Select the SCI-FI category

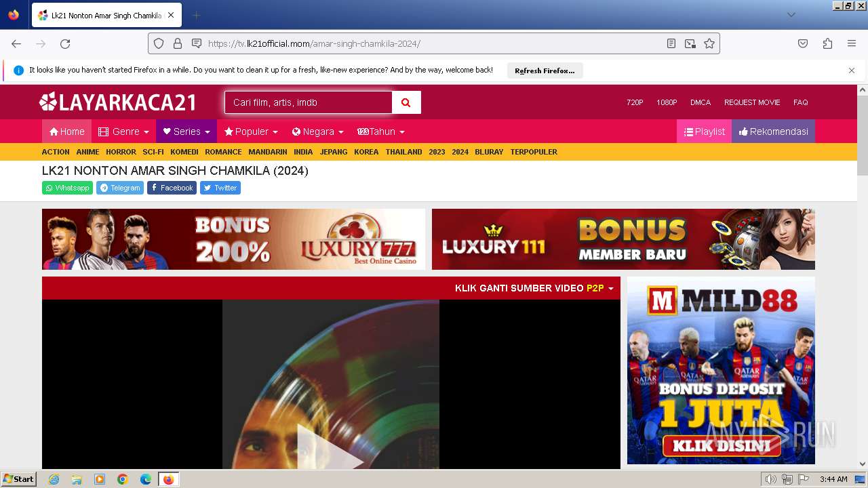point(153,152)
